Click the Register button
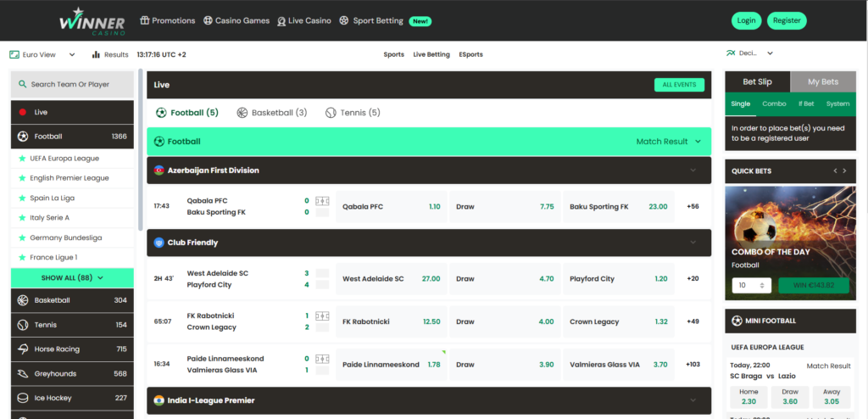 pyautogui.click(x=786, y=20)
